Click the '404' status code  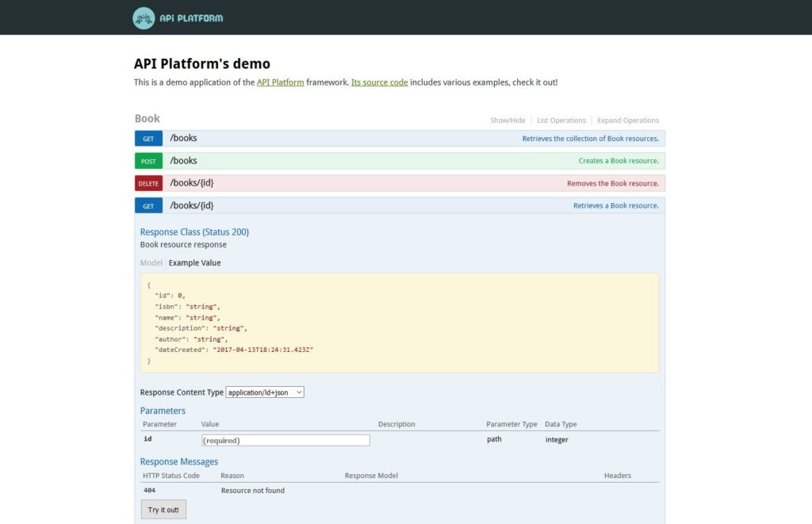tap(149, 490)
